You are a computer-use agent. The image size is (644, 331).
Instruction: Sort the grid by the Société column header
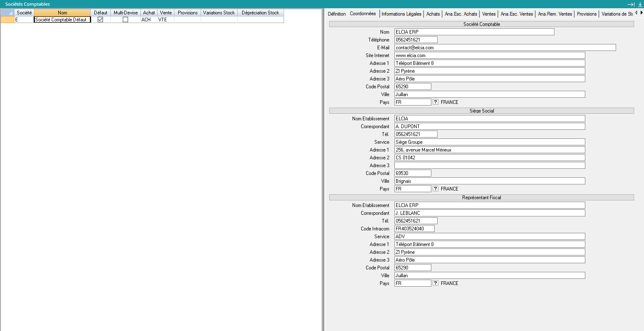tap(24, 13)
